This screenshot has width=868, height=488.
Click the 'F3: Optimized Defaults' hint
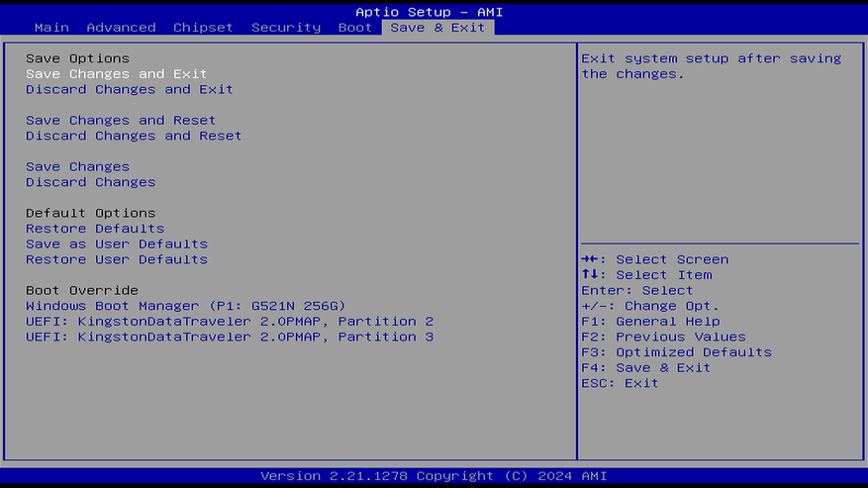point(676,352)
